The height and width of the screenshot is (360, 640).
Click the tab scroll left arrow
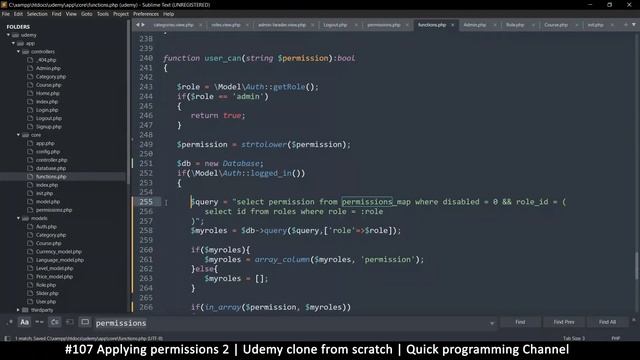point(138,25)
